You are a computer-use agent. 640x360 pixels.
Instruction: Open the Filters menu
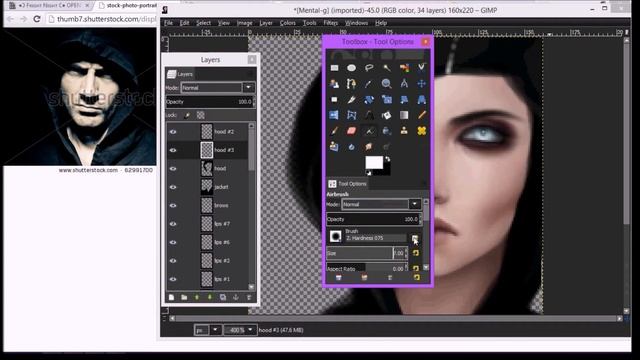[331, 23]
